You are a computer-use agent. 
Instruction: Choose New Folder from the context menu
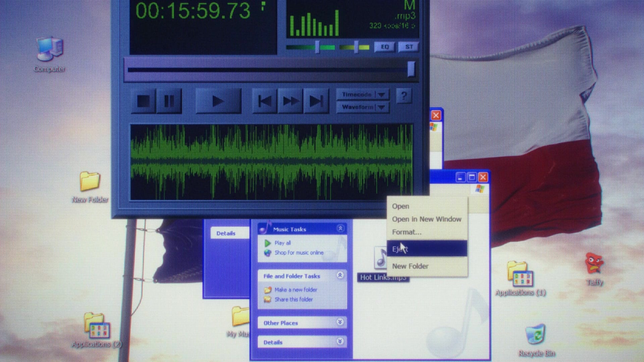click(410, 266)
